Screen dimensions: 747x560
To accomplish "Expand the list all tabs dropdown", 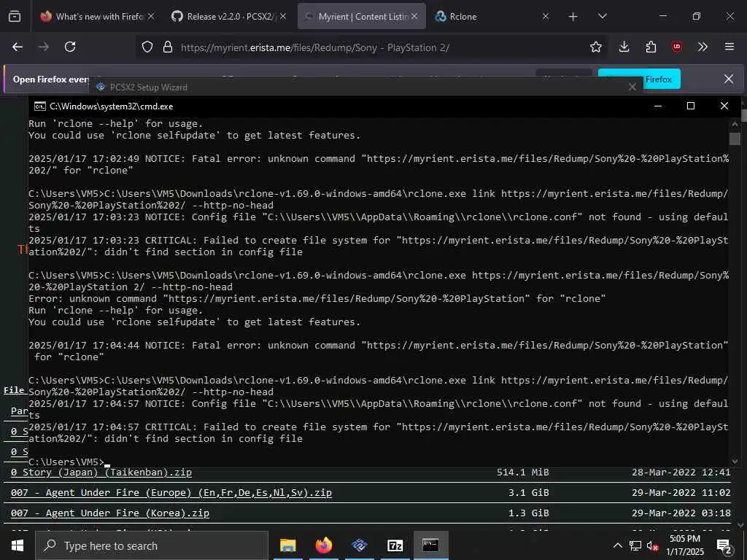I will 602,17.
